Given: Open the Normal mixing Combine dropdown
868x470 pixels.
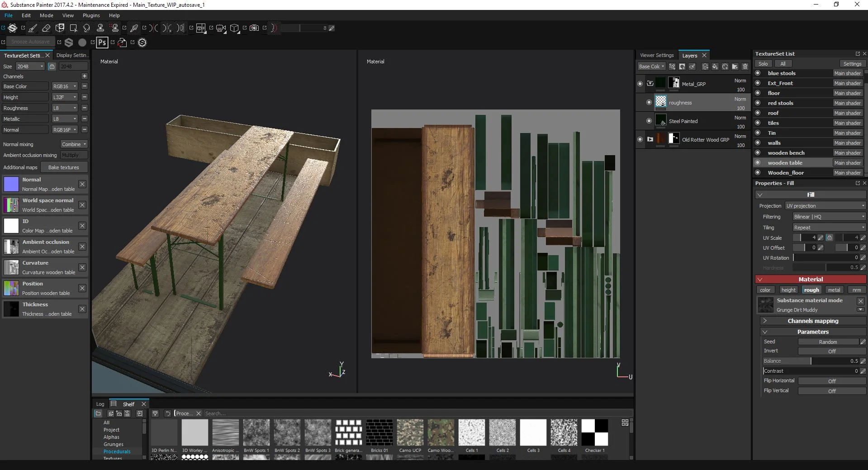Looking at the screenshot, I should [x=74, y=144].
